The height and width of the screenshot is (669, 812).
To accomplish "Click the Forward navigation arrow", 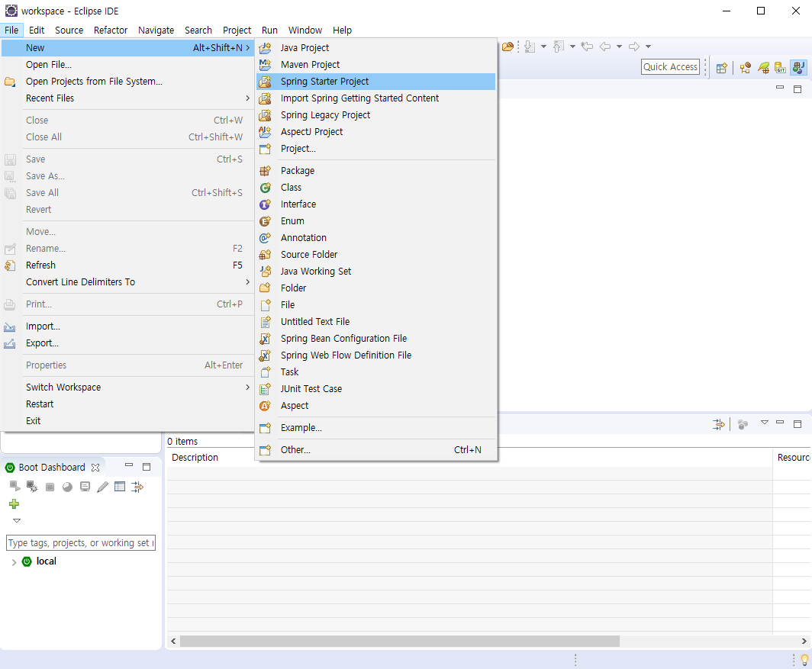I will pos(634,47).
